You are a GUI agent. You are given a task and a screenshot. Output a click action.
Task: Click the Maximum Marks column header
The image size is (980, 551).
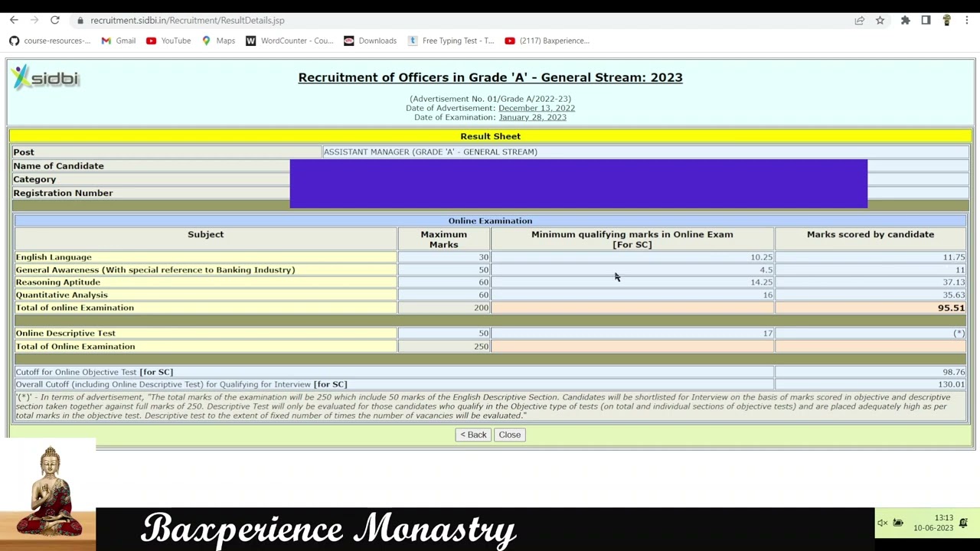click(x=444, y=240)
